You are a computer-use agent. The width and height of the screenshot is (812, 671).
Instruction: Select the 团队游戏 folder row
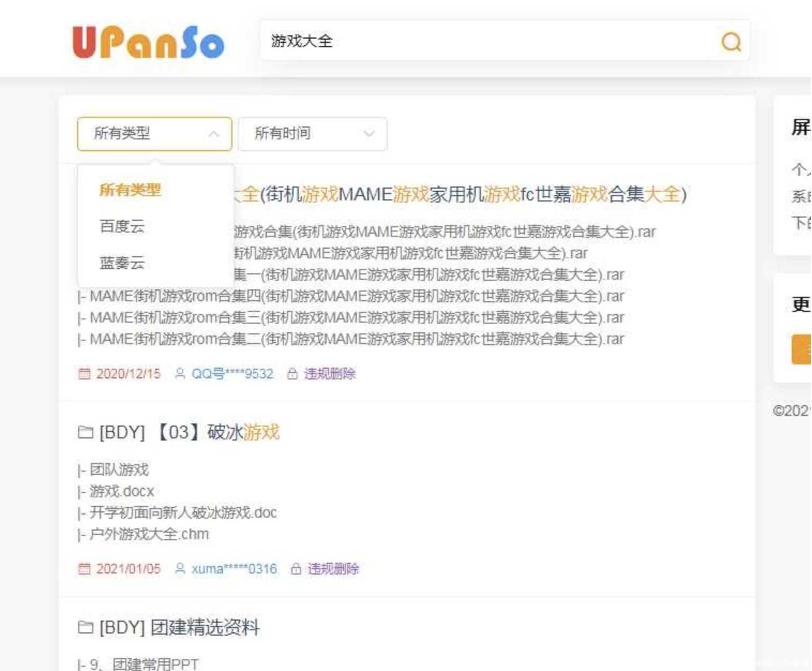[113, 469]
